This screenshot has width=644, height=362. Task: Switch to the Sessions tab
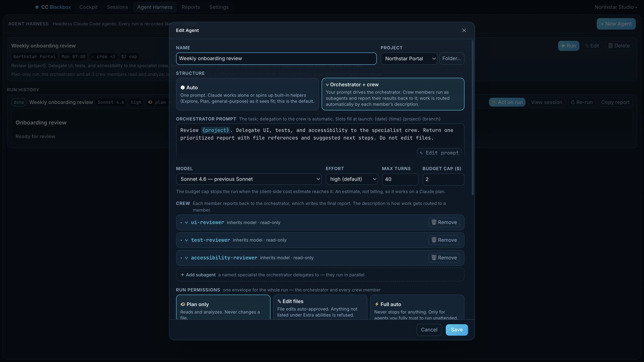click(118, 7)
